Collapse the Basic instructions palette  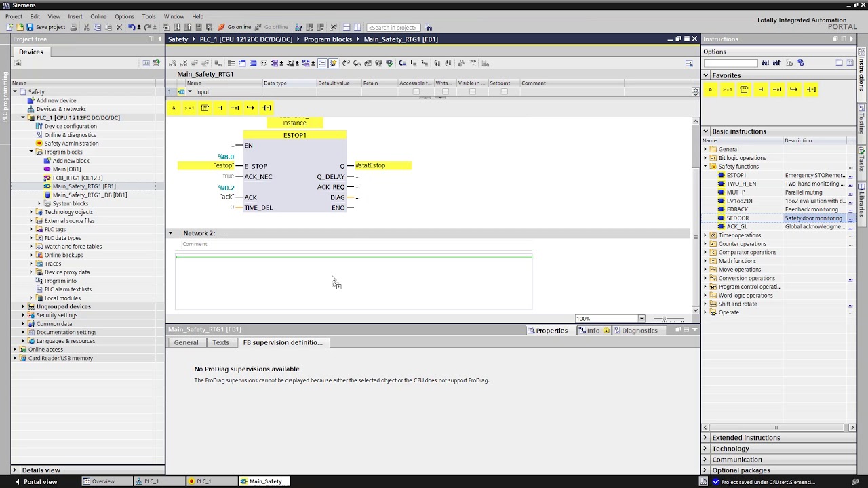pyautogui.click(x=706, y=131)
